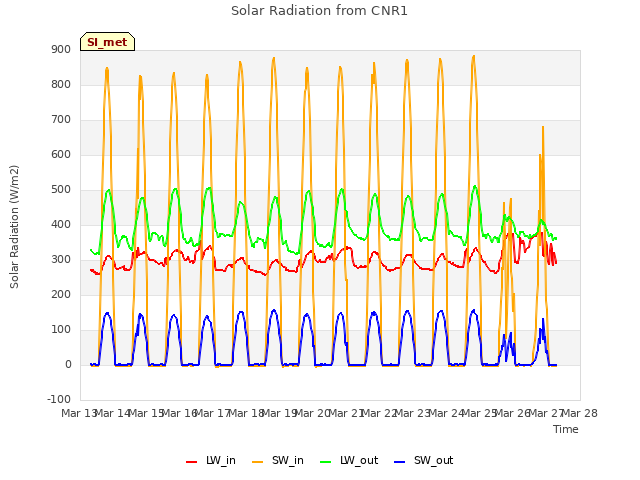Click the Mar 28 x-axis tick label
This screenshot has height=480, width=640.
580,413
